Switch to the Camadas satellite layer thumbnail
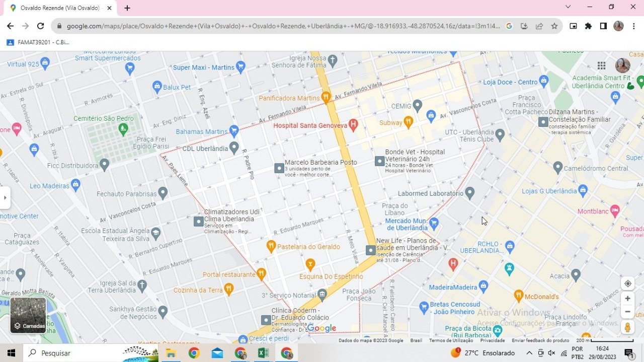The height and width of the screenshot is (362, 644). click(28, 316)
